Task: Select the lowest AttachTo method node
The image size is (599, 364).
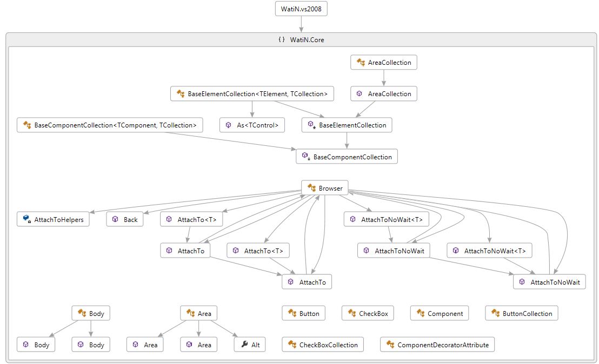Action: click(x=307, y=282)
